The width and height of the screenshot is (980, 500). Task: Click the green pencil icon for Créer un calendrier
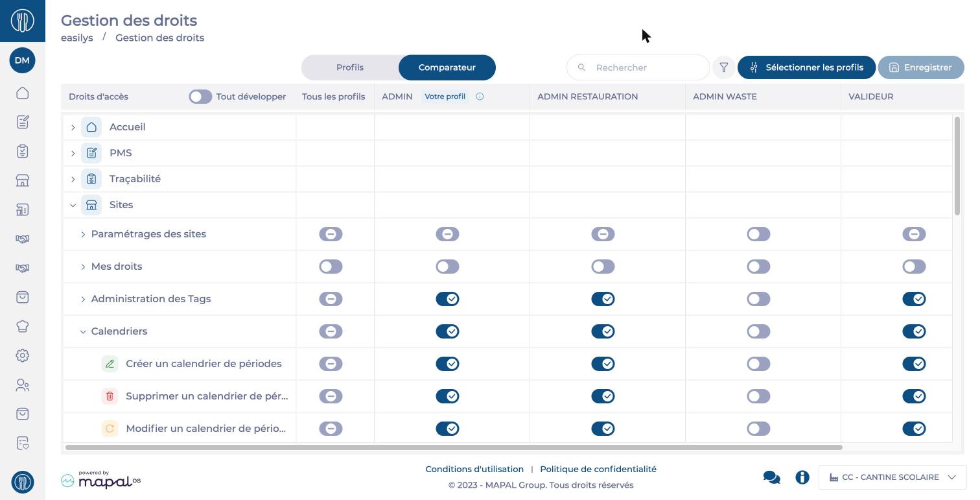(x=110, y=364)
